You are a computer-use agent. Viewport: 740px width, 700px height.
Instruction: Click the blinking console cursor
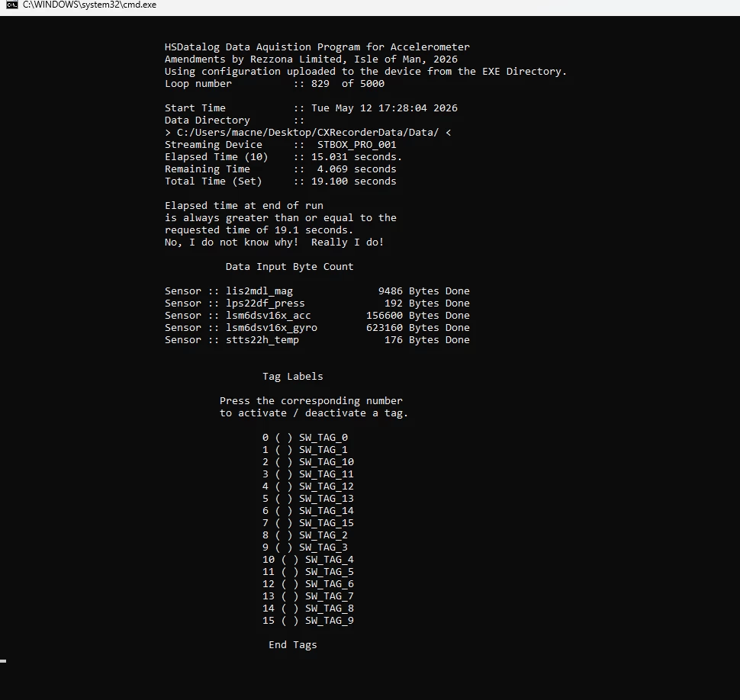tap(3, 661)
